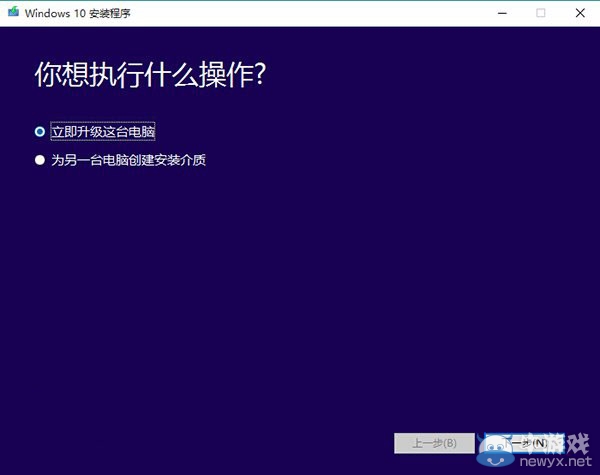Click the heading 你想执行什么操作?
The width and height of the screenshot is (600, 475).
point(150,75)
